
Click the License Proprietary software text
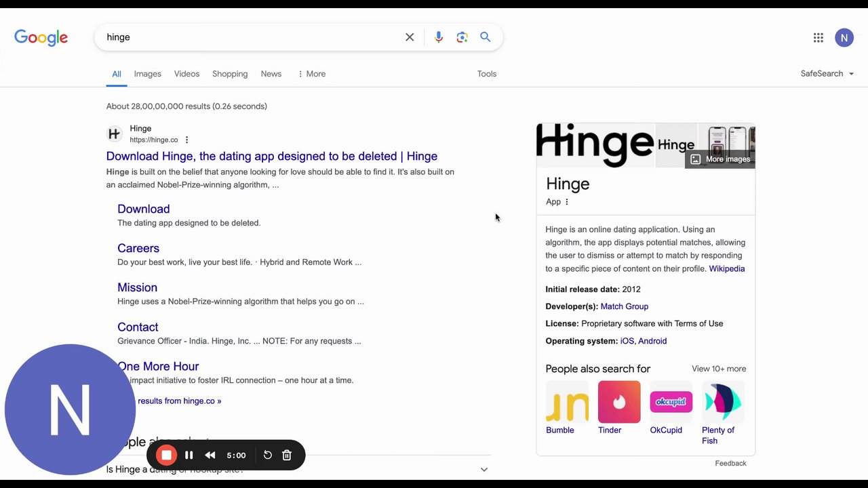pyautogui.click(x=635, y=324)
